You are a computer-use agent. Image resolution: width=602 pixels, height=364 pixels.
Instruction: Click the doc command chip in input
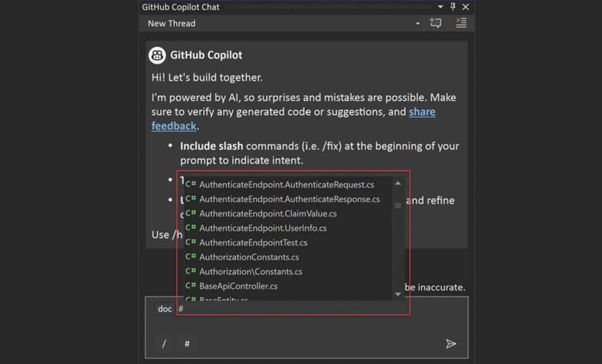[x=165, y=309]
